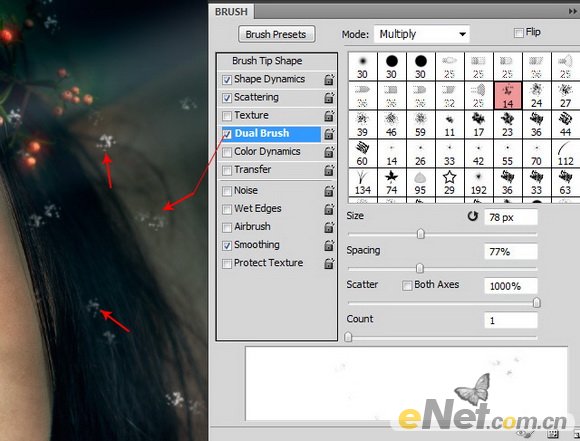This screenshot has width=580, height=441.
Task: Toggle the bristle brush preview icon
Action: tap(526, 433)
